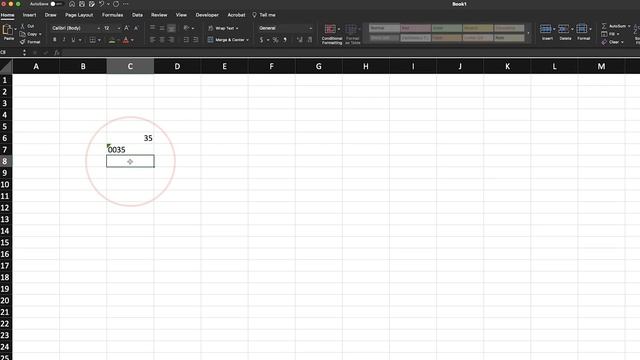The width and height of the screenshot is (640, 360).
Task: Align text left
Action: [152, 40]
